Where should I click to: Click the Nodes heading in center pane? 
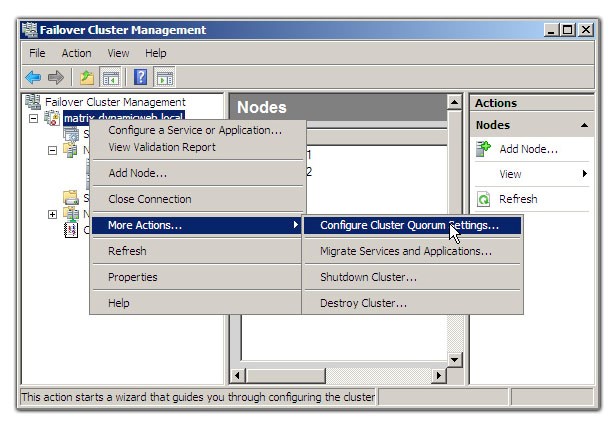262,107
